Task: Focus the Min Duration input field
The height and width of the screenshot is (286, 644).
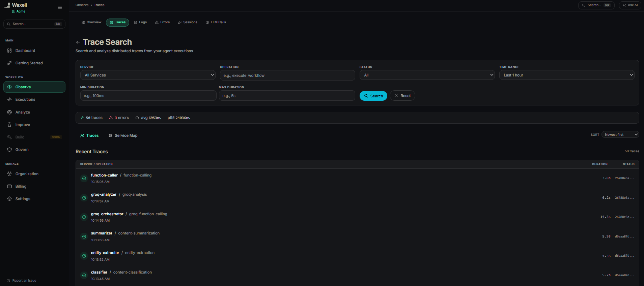Action: (148, 96)
